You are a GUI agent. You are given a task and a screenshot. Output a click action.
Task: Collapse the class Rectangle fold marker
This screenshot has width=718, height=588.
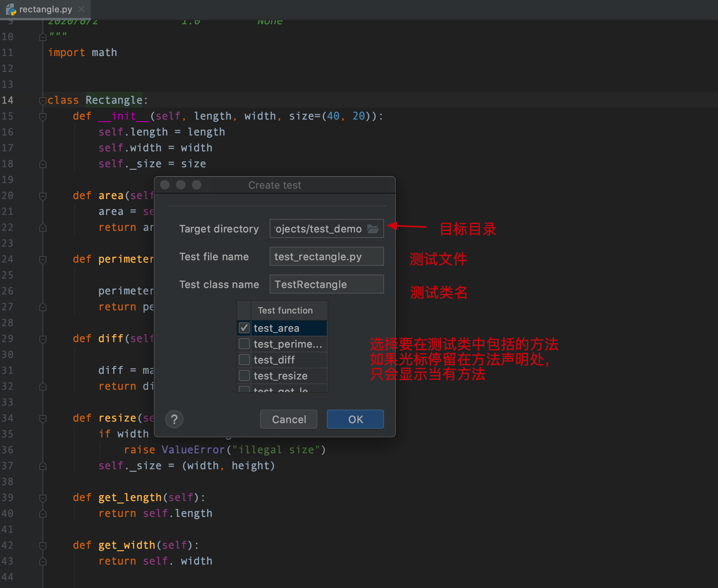(43, 101)
